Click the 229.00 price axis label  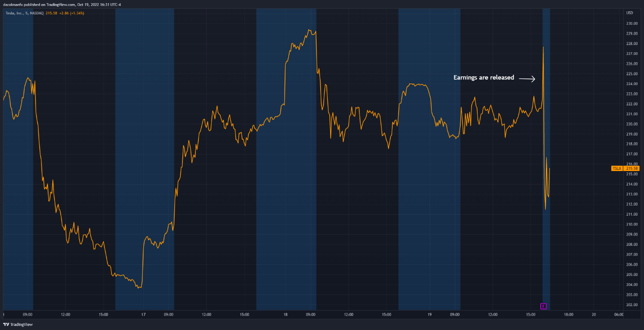point(631,33)
